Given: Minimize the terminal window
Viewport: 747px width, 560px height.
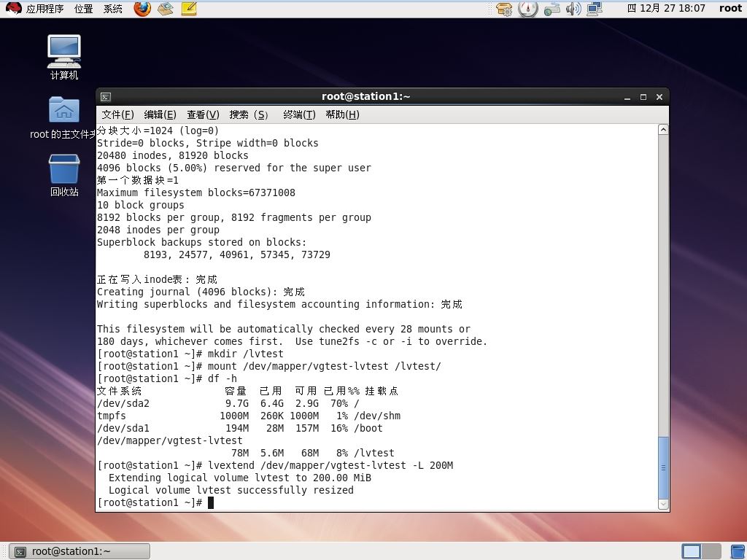Looking at the screenshot, I should [x=627, y=97].
